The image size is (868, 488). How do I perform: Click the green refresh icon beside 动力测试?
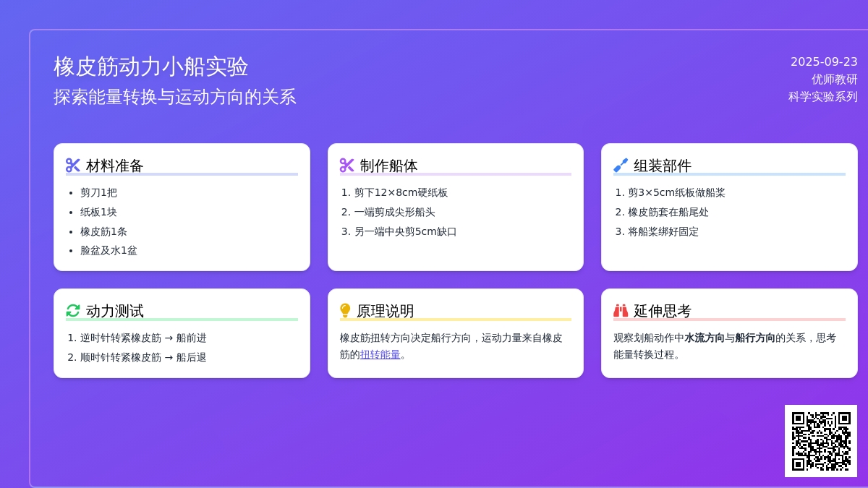pos(73,311)
